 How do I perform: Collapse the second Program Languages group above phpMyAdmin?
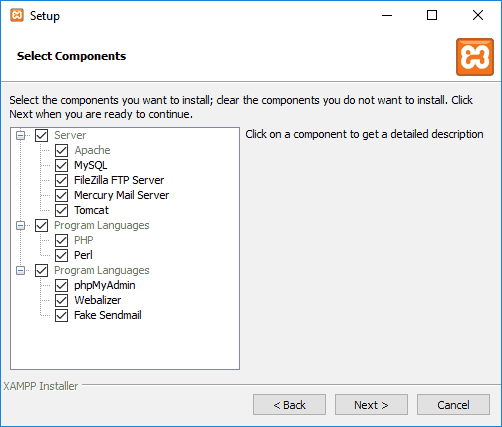click(x=21, y=271)
